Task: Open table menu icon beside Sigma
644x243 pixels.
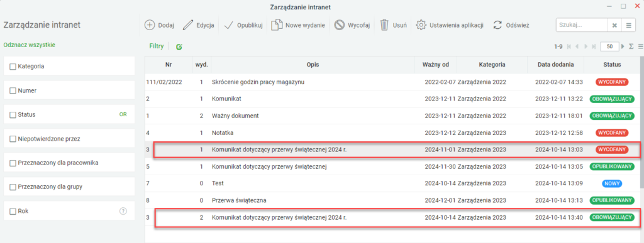Action: tap(641, 46)
